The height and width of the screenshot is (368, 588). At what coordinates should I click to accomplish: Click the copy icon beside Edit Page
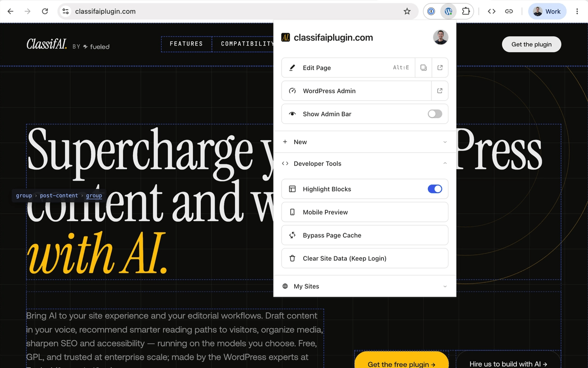424,68
